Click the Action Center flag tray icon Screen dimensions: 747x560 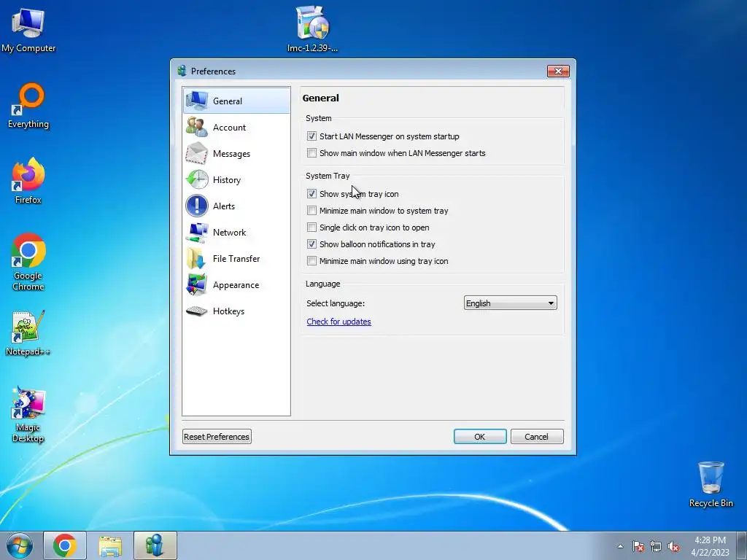[638, 547]
